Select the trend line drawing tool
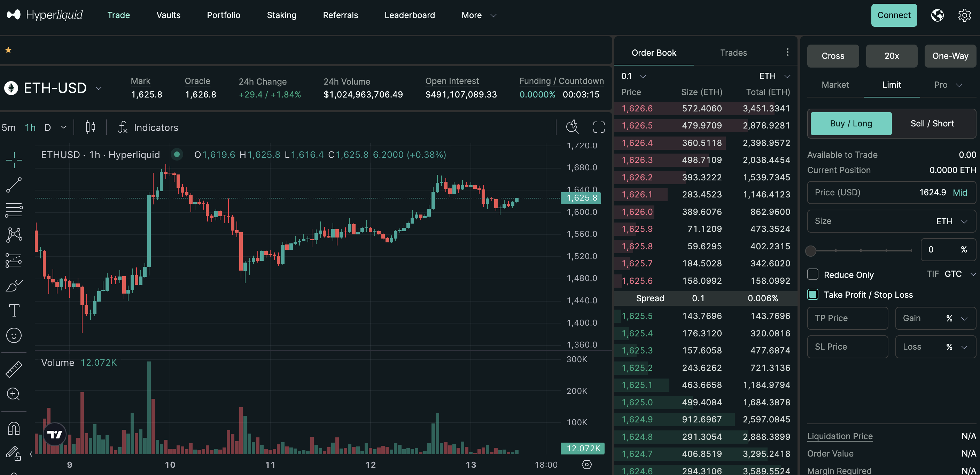 tap(14, 185)
